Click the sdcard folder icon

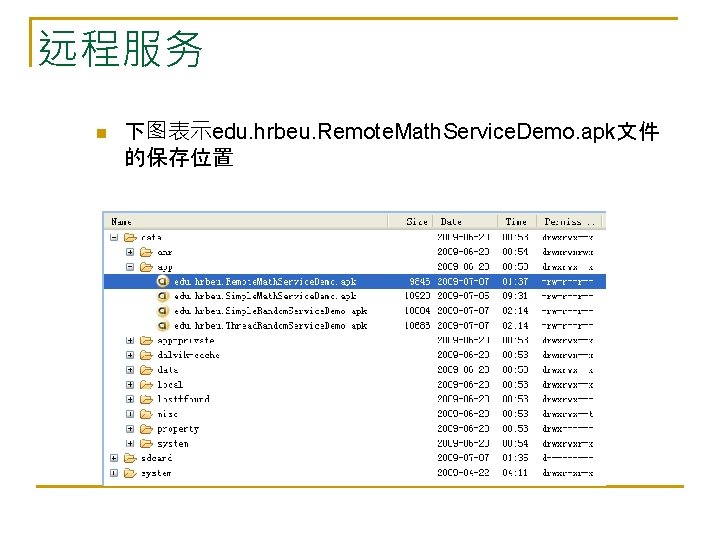(130, 458)
